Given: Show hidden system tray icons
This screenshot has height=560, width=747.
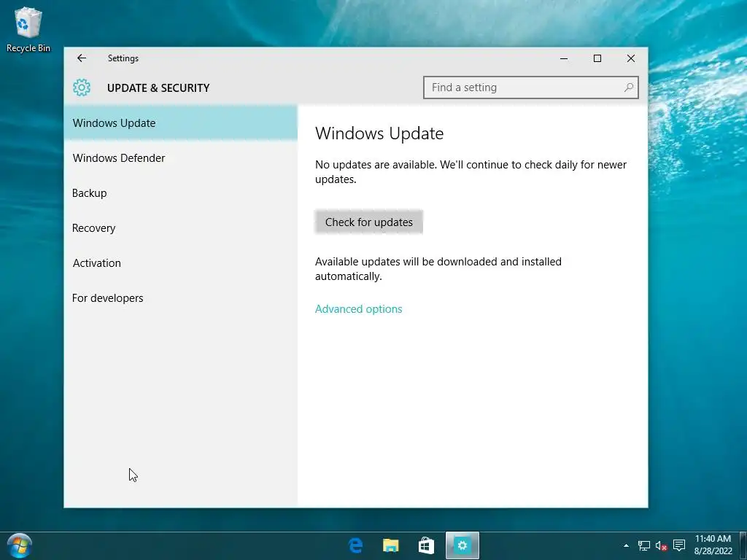Looking at the screenshot, I should (626, 545).
